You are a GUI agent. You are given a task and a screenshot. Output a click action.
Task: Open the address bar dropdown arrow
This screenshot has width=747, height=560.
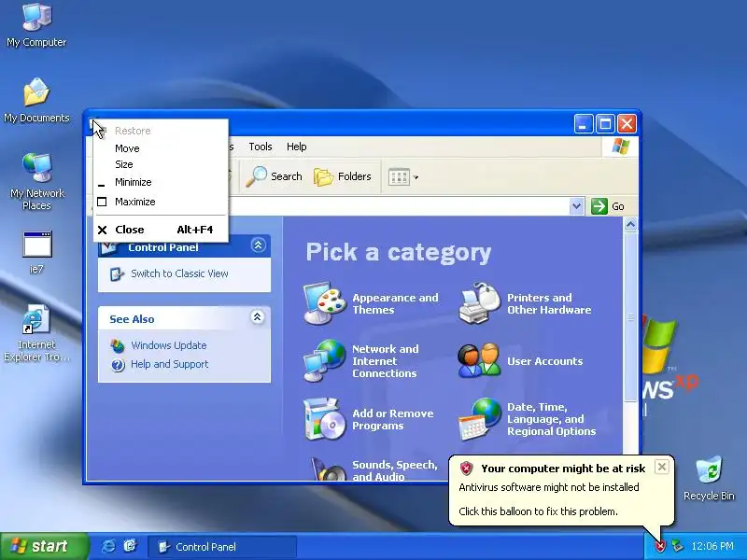click(576, 206)
